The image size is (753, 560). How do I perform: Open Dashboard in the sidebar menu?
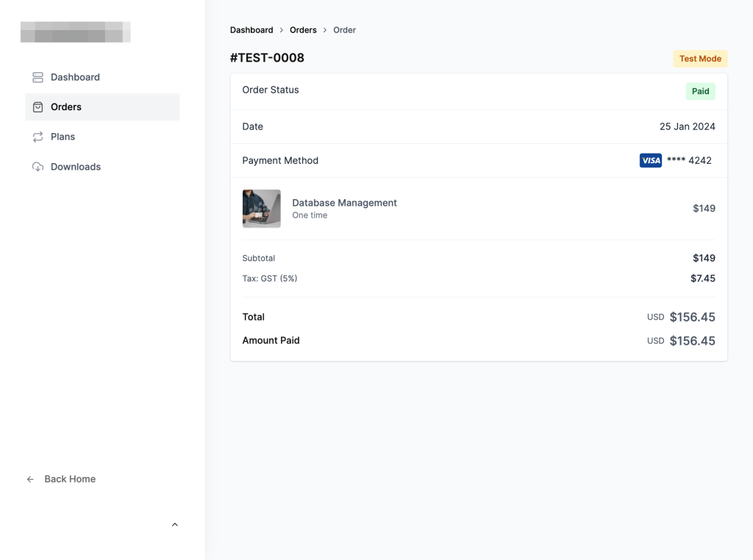pos(102,77)
